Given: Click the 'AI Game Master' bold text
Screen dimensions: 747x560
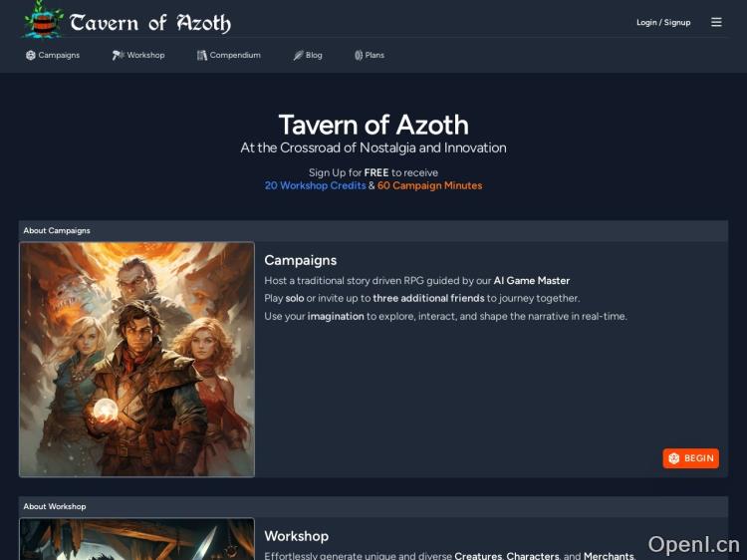Looking at the screenshot, I should coord(532,281).
